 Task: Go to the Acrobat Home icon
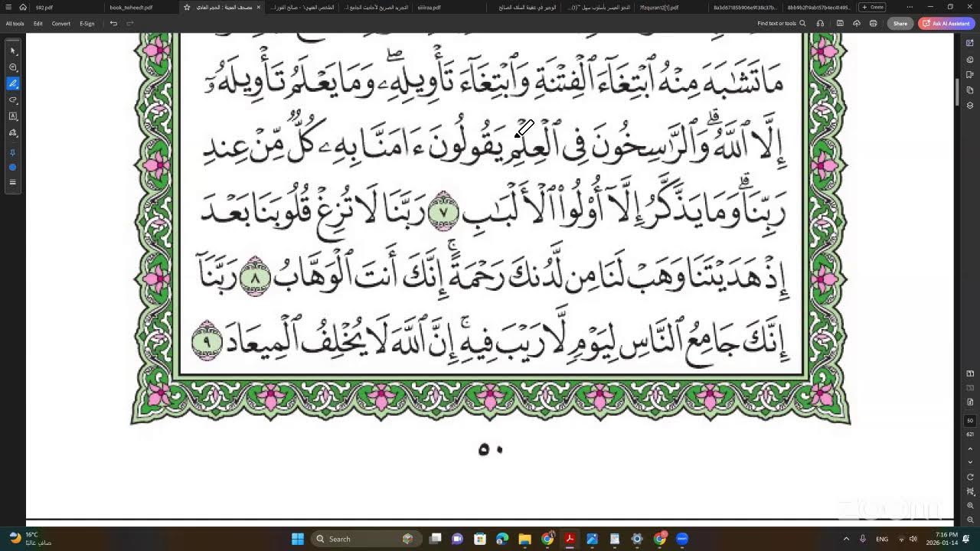pos(23,7)
